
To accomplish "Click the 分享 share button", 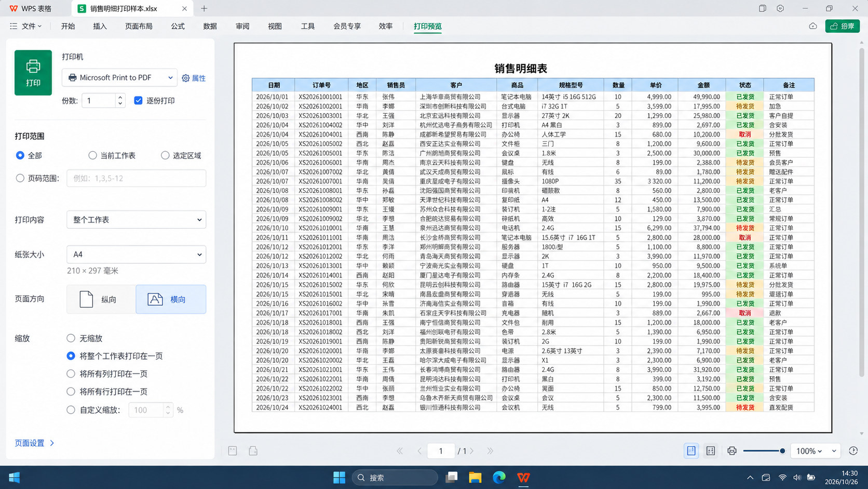I will (x=843, y=26).
